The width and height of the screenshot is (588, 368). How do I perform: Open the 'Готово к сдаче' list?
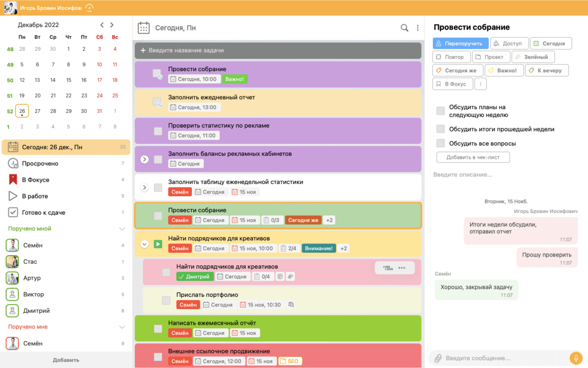(66, 212)
